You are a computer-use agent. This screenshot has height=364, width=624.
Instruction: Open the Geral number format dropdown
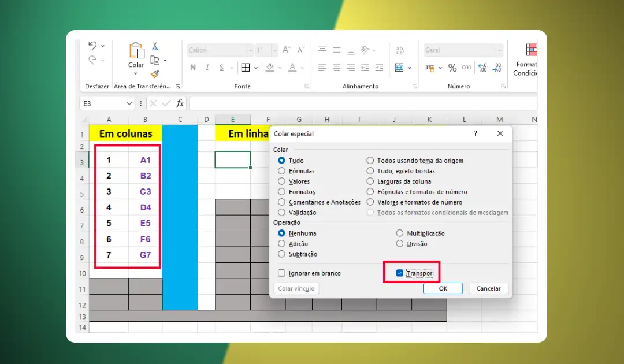(x=499, y=50)
